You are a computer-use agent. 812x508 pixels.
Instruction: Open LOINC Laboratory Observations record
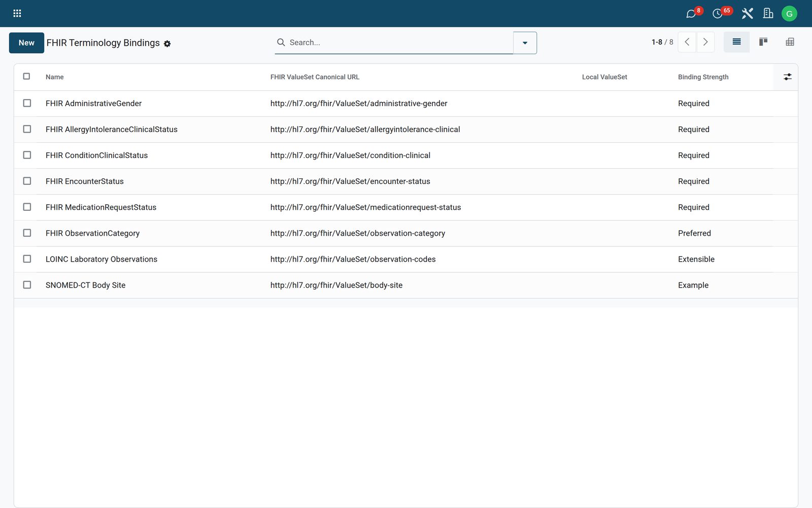point(101,259)
